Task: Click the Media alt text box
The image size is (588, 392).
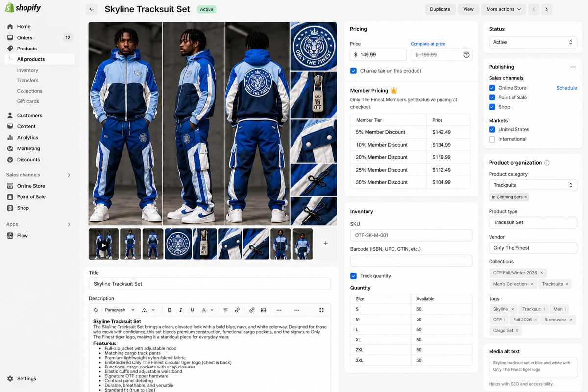Action: [x=533, y=367]
